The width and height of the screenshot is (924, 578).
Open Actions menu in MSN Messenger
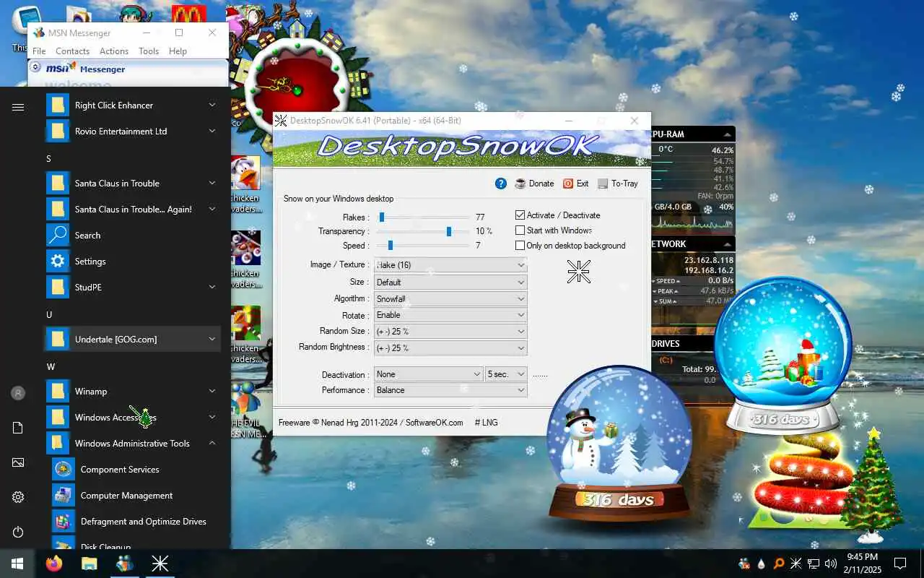pos(114,51)
